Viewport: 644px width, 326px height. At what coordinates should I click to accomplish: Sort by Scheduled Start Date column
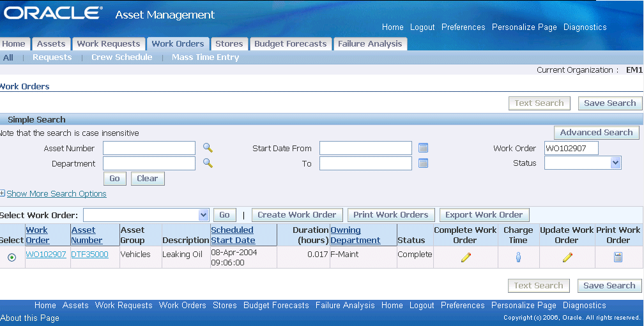coord(233,235)
